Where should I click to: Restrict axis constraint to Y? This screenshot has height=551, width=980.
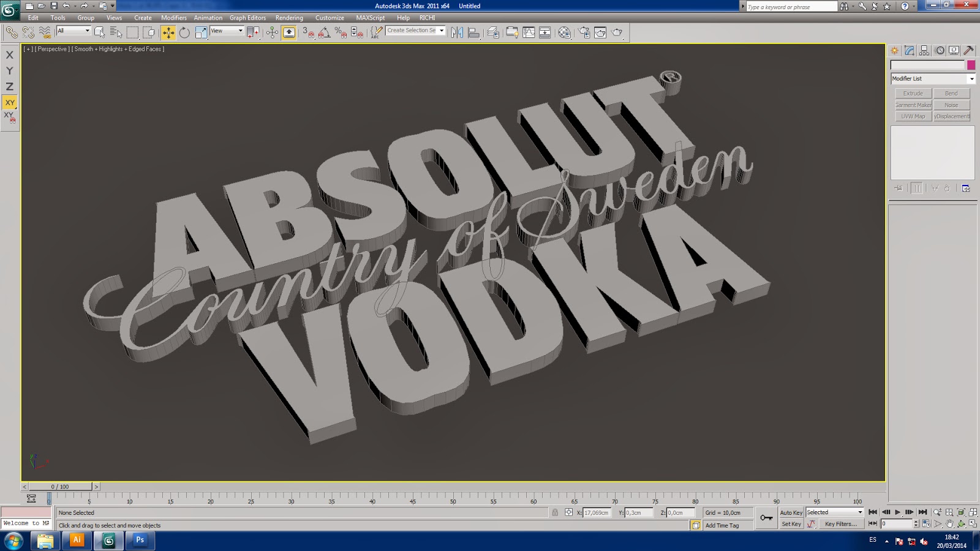pyautogui.click(x=10, y=71)
